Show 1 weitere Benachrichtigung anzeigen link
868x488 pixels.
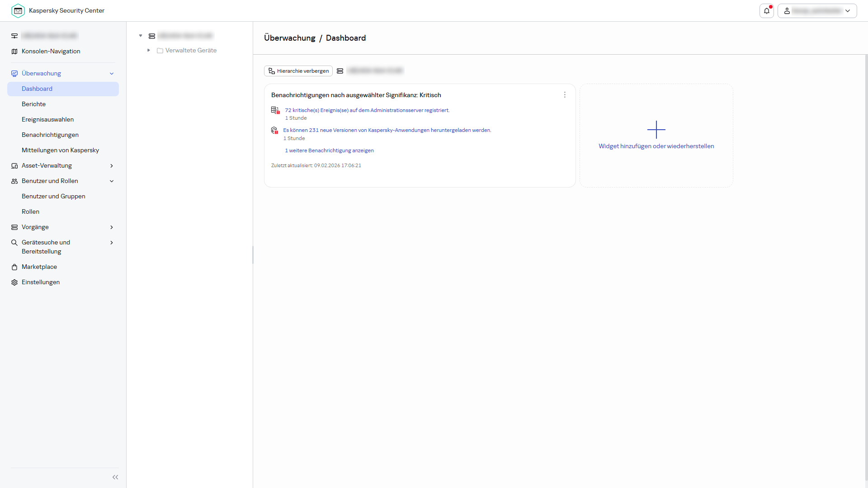[x=329, y=150]
